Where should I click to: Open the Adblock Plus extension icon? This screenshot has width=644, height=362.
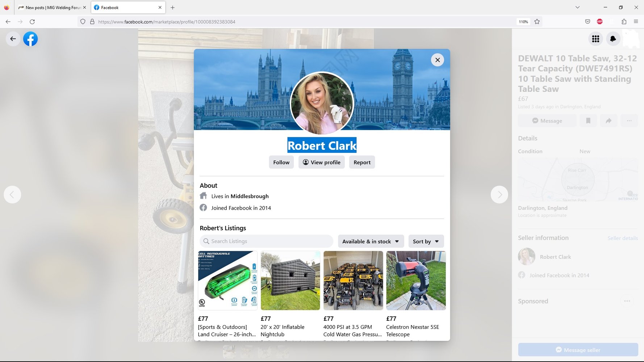(x=600, y=22)
